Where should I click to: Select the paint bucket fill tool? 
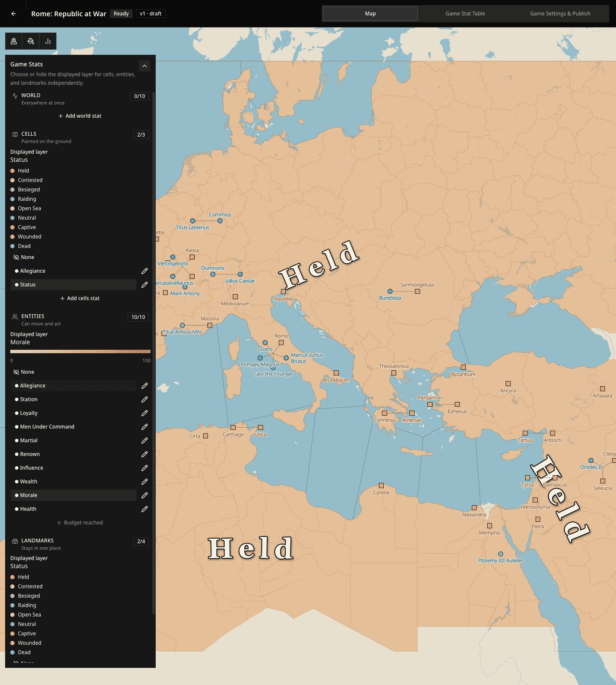tap(31, 41)
